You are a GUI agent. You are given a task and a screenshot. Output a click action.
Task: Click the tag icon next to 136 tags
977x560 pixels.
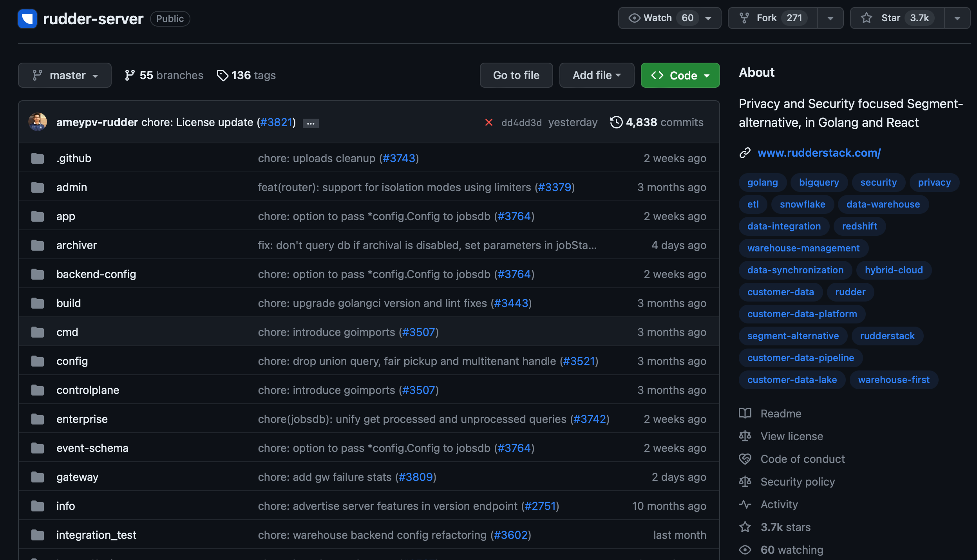223,75
